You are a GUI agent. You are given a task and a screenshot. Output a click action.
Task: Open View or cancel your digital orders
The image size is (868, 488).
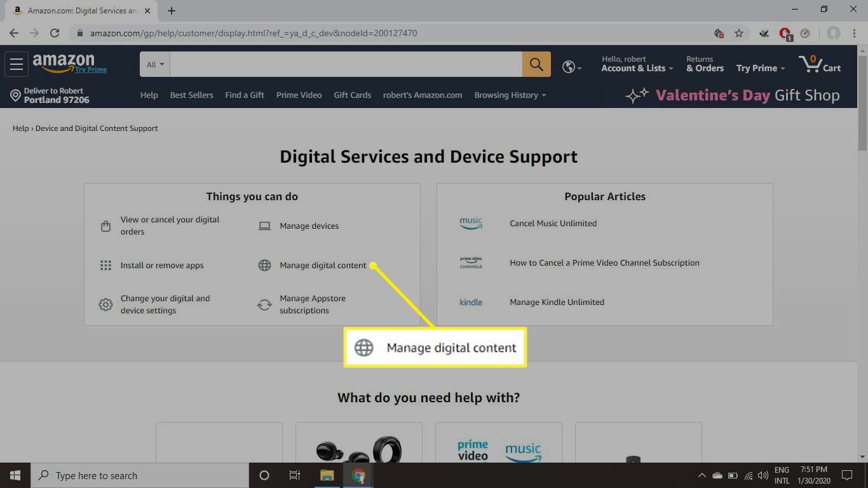(170, 226)
